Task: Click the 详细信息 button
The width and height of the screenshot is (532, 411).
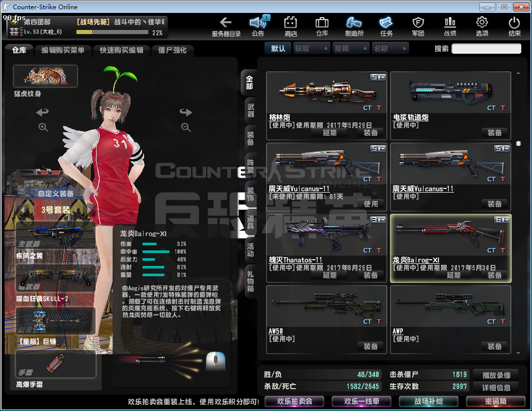Action: click(x=496, y=388)
